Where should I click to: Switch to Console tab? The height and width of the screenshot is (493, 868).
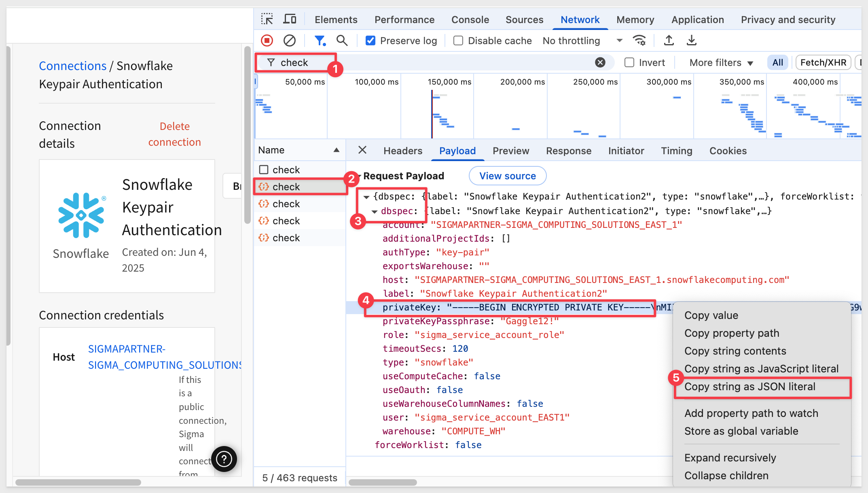tap(470, 19)
